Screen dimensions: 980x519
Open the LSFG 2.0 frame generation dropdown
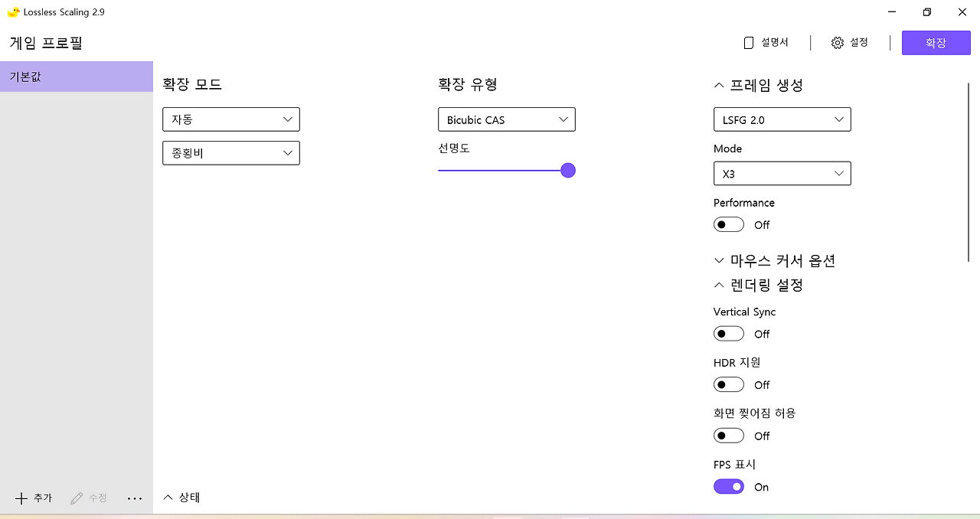[x=782, y=119]
